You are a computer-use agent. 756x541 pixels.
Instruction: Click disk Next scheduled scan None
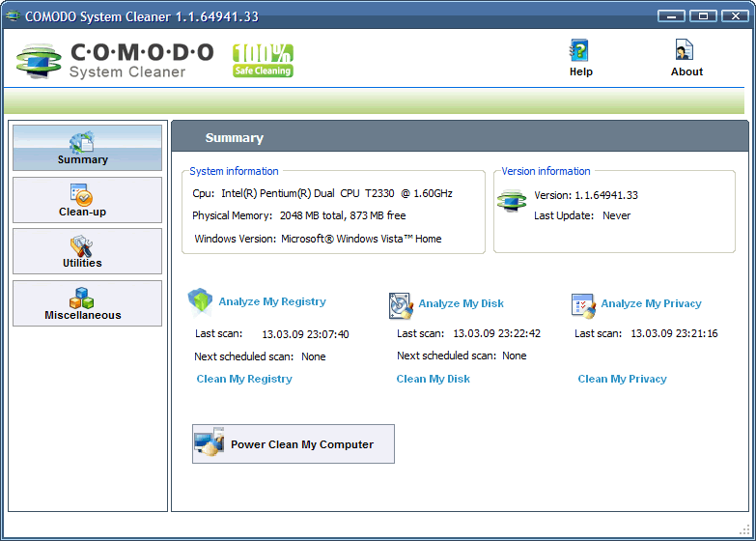462,356
